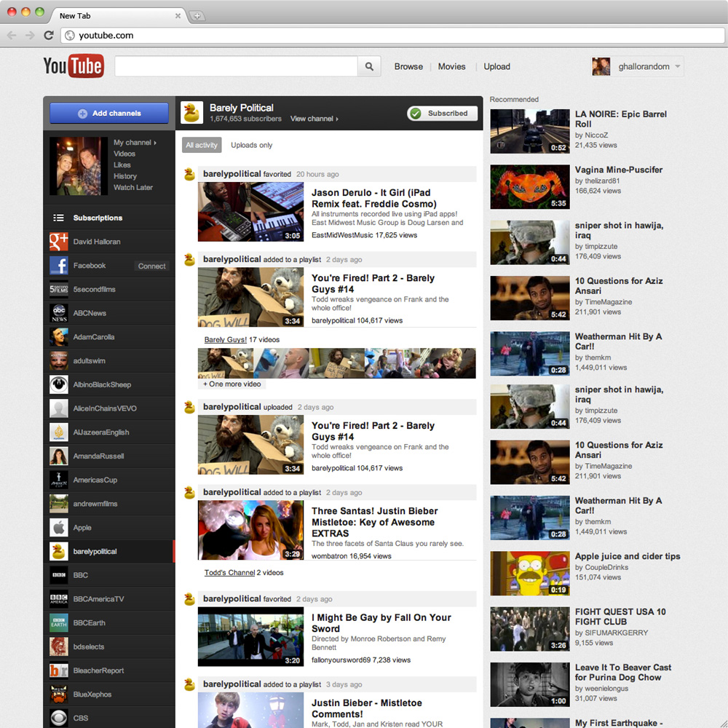The image size is (728, 728).
Task: Click the ABCNews channel icon
Action: coord(59,313)
